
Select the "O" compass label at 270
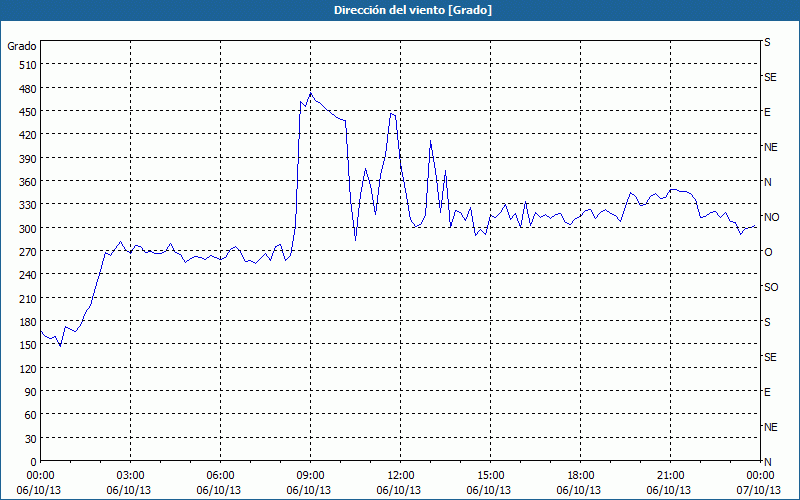click(x=768, y=252)
